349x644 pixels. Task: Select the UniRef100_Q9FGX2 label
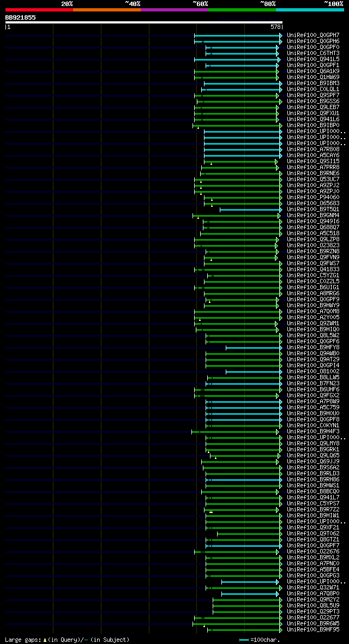tap(313, 396)
